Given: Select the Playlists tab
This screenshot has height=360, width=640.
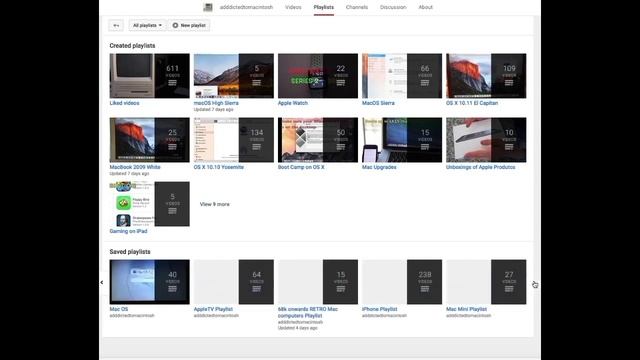Looking at the screenshot, I should point(324,7).
